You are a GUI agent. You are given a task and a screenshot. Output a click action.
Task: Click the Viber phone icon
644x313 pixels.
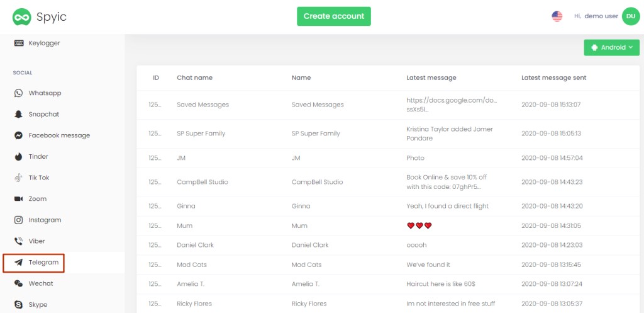point(18,241)
